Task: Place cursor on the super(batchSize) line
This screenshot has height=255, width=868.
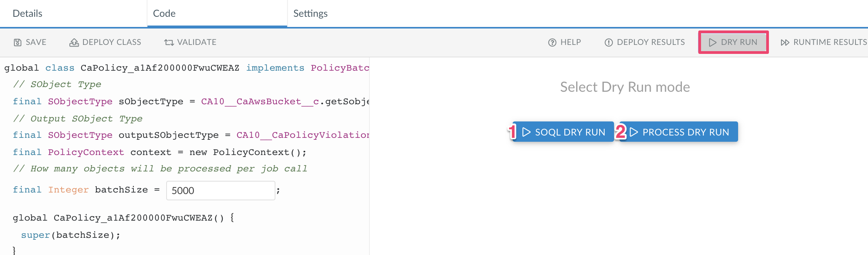Action: pos(71,235)
